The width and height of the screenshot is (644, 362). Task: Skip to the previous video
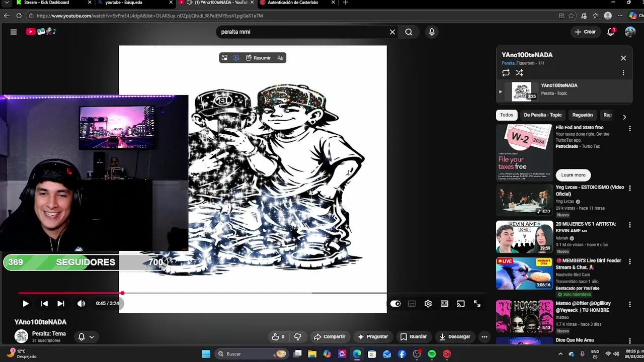pos(44,304)
